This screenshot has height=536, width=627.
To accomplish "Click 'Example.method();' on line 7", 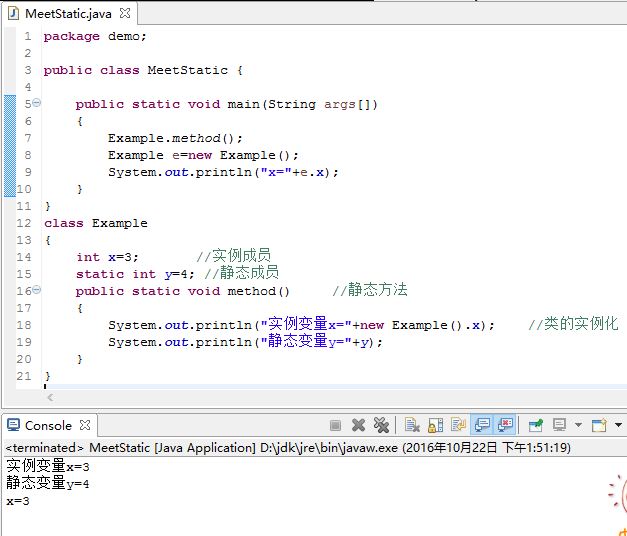I will [x=175, y=138].
